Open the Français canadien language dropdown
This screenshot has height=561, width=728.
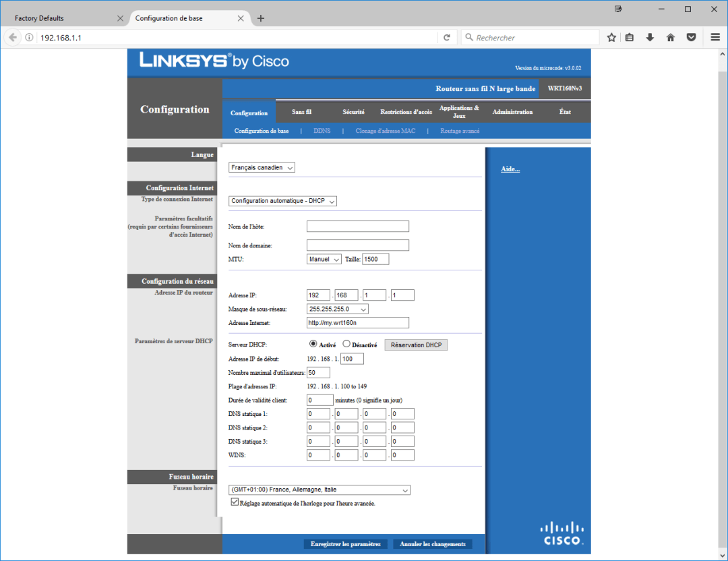click(x=262, y=168)
